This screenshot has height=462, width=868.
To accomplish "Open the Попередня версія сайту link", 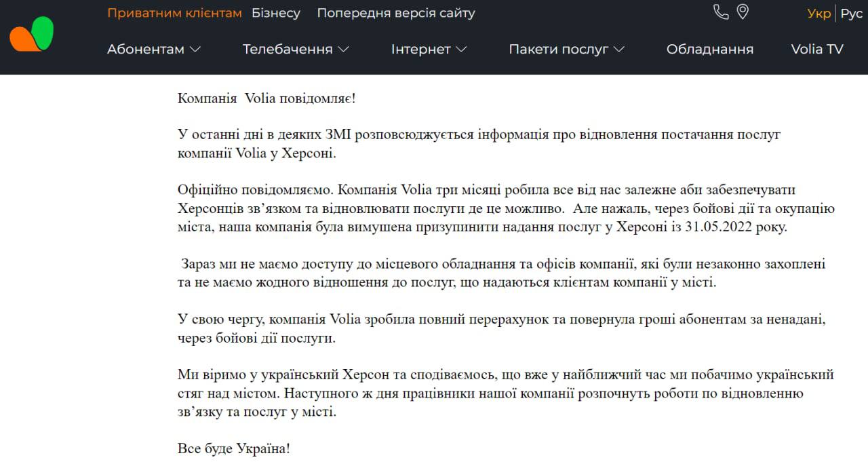I will click(396, 13).
